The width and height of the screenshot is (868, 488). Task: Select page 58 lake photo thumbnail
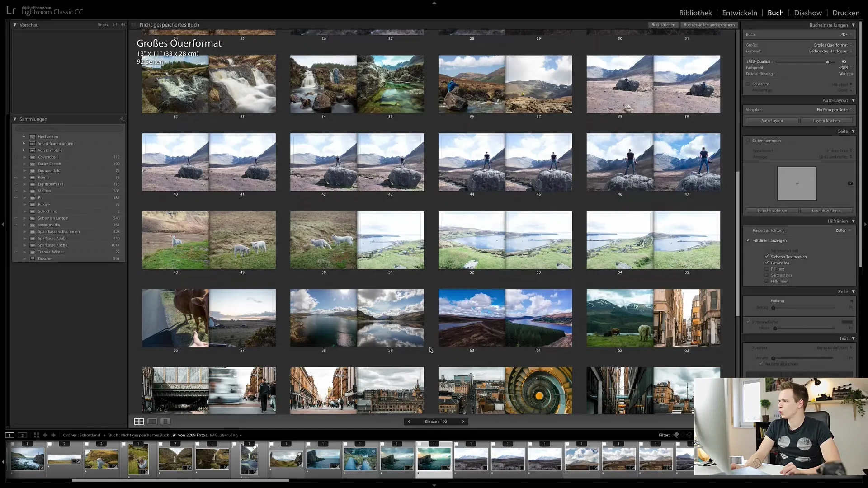(x=324, y=318)
